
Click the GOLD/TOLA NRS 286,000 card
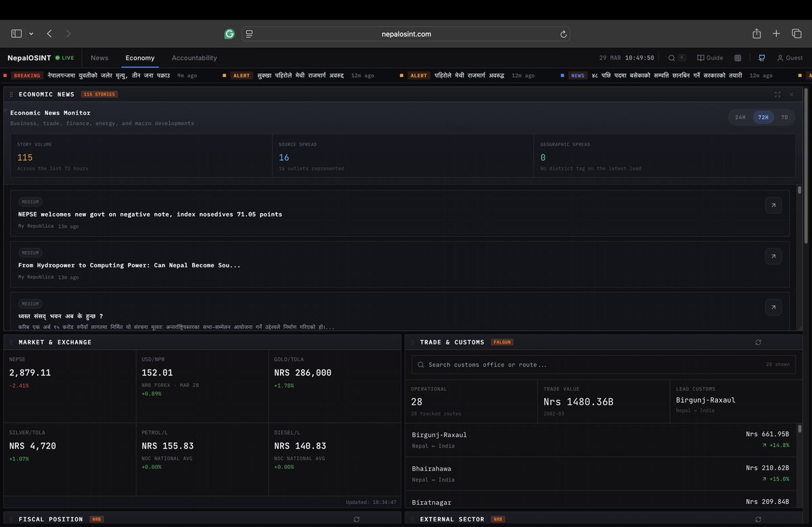pyautogui.click(x=335, y=387)
